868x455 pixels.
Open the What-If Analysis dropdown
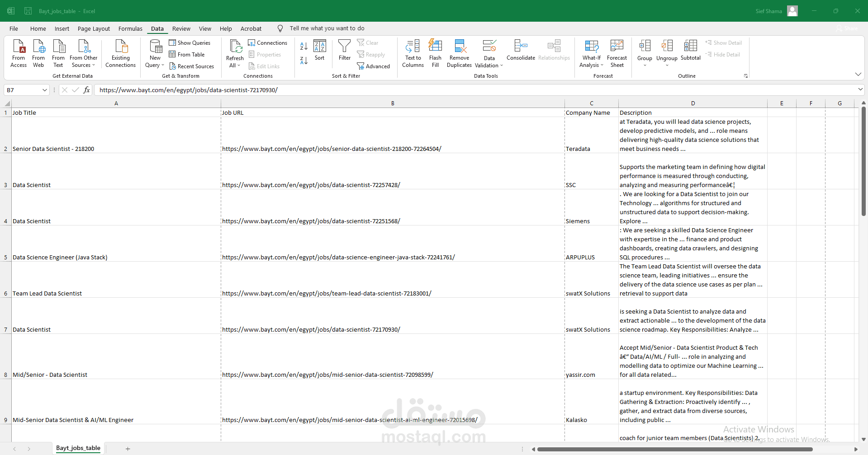591,53
